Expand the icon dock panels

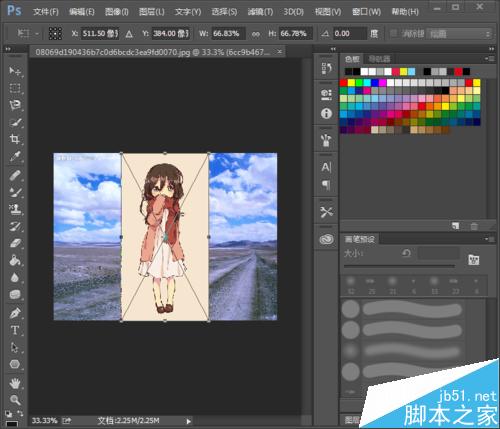pyautogui.click(x=333, y=49)
